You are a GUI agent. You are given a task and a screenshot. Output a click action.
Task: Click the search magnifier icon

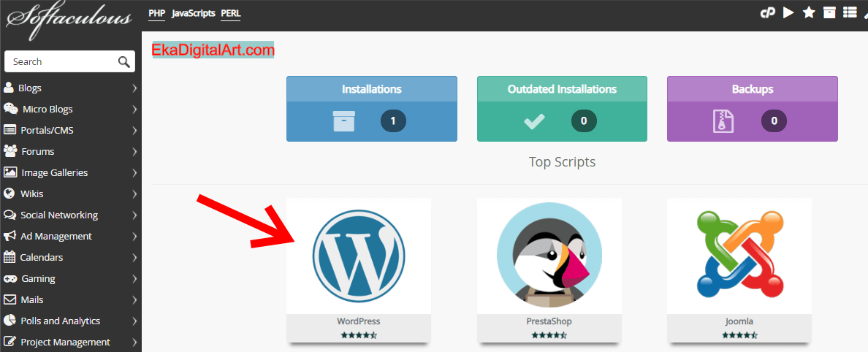tap(123, 62)
